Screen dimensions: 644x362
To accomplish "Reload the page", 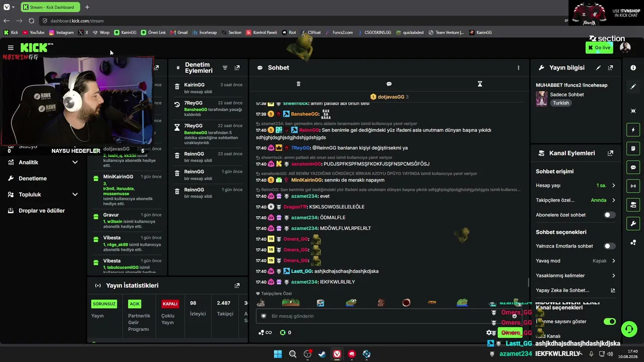I will [31, 21].
